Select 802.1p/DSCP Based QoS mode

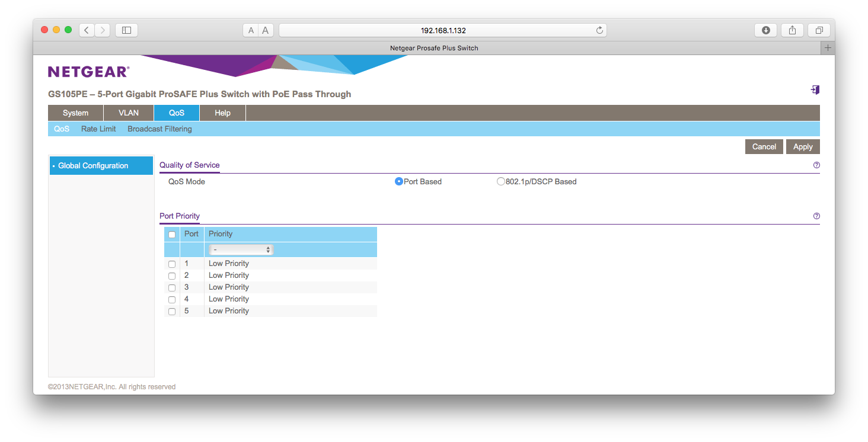[x=501, y=182]
